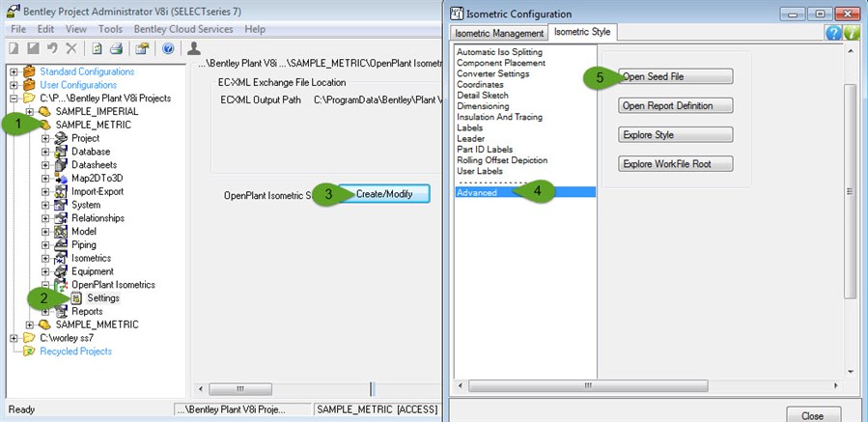868x422 pixels.
Task: Click the horizontal scrollbar in Project Administrator panel
Action: click(240, 389)
